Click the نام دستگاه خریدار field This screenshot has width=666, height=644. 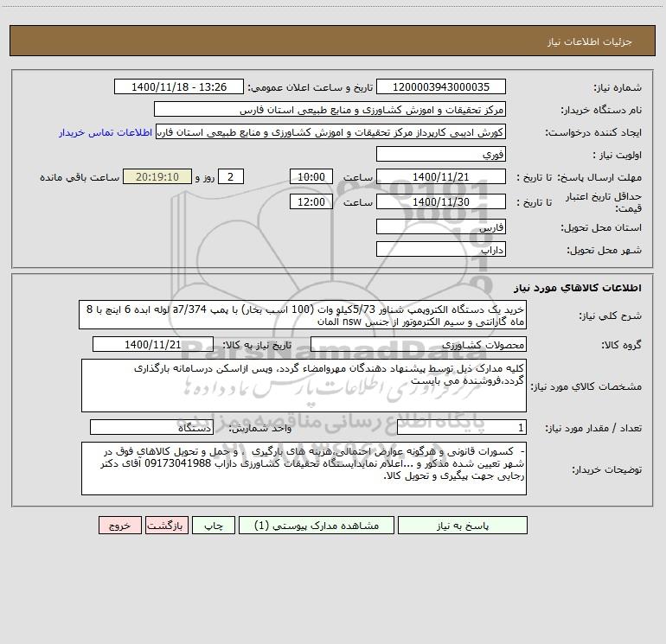pyautogui.click(x=330, y=110)
